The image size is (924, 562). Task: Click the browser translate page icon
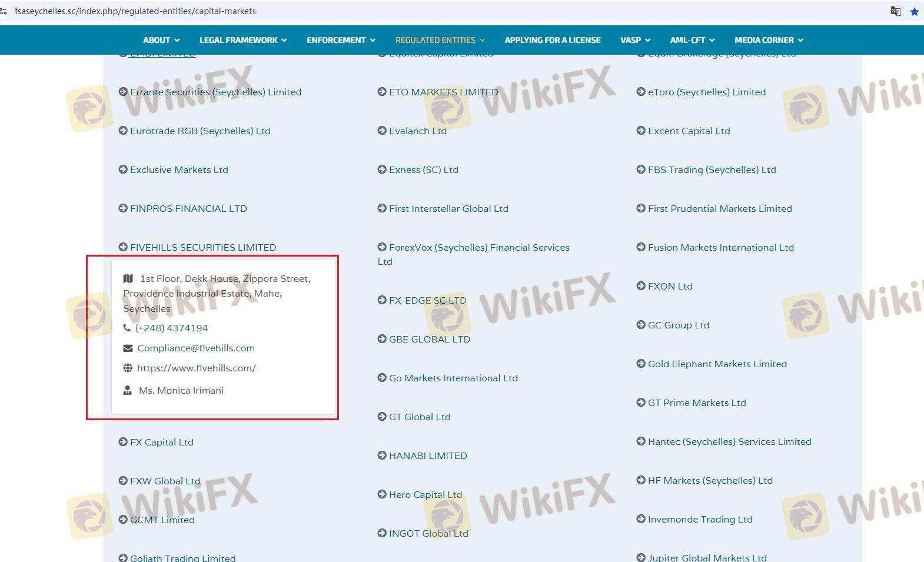point(895,11)
